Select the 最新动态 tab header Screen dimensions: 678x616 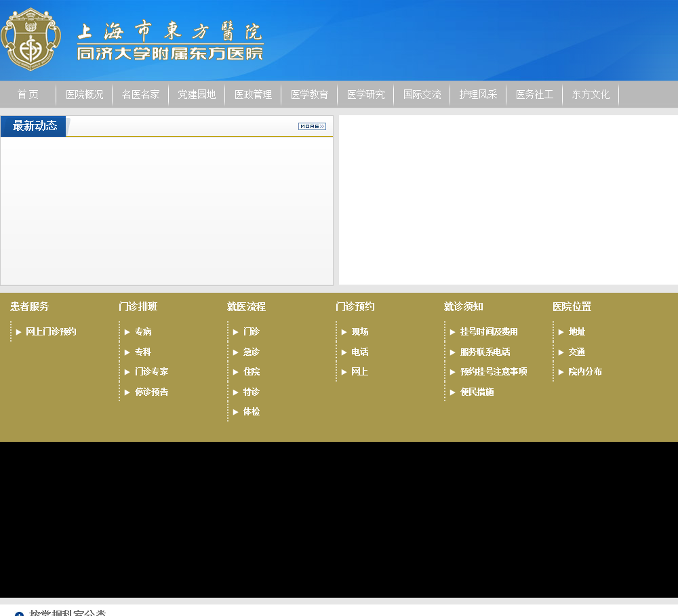(33, 126)
